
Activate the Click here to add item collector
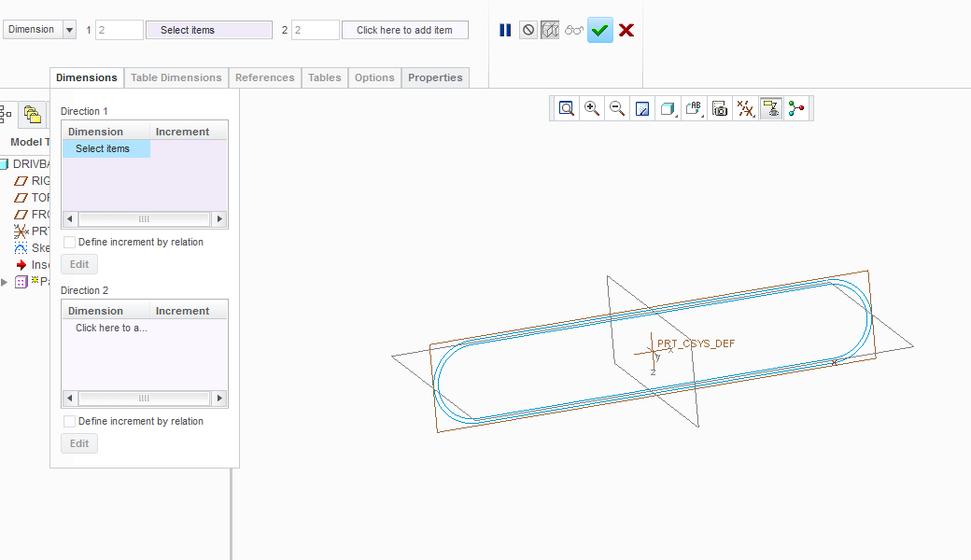pyautogui.click(x=404, y=30)
